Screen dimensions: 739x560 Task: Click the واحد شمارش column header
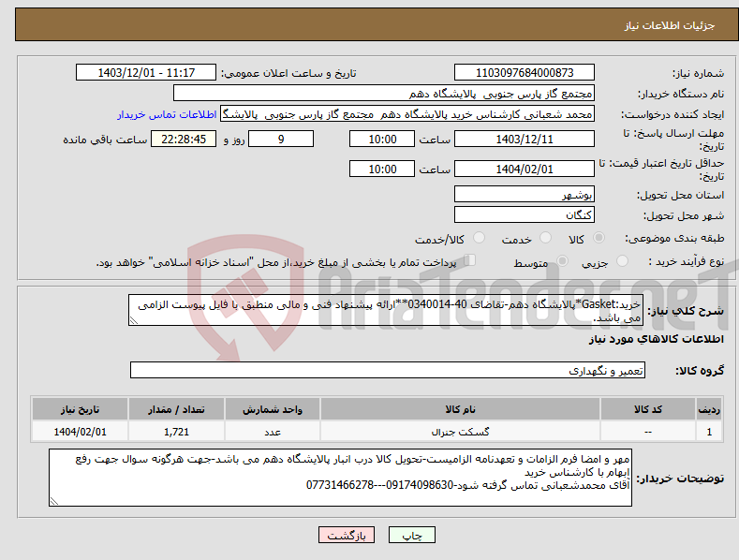273,409
